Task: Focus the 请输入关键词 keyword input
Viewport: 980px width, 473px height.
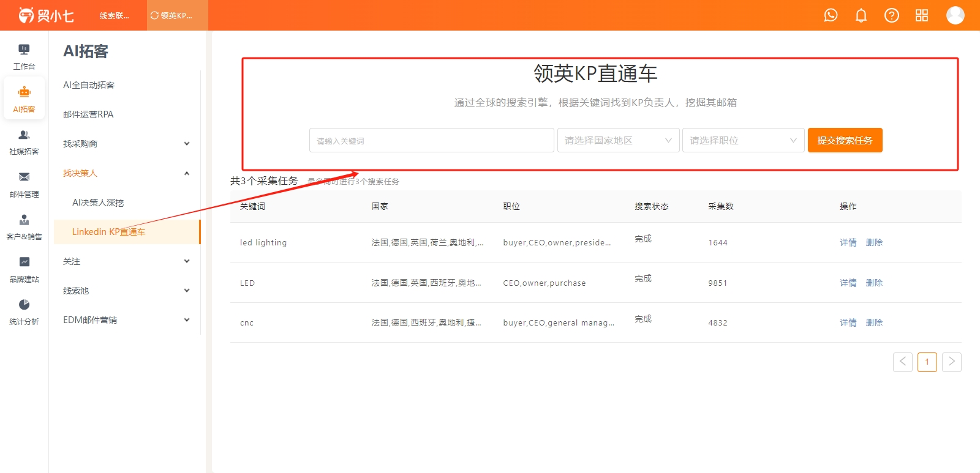Action: coord(432,140)
